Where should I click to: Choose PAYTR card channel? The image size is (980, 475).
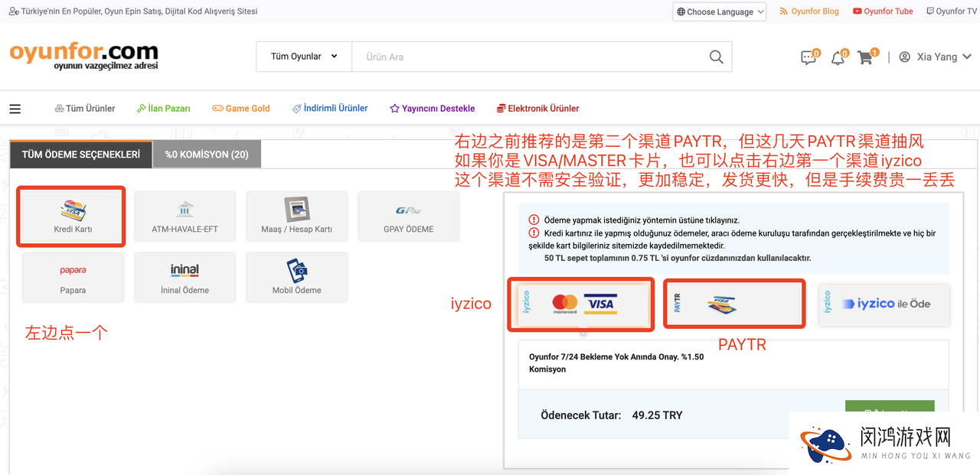[x=733, y=304]
